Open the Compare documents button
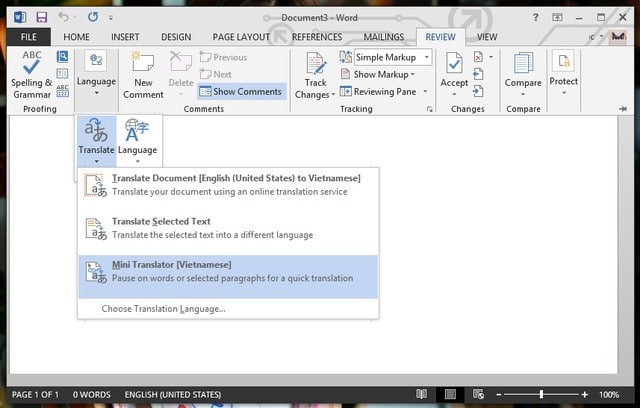Image resolution: width=640 pixels, height=408 pixels. point(523,73)
